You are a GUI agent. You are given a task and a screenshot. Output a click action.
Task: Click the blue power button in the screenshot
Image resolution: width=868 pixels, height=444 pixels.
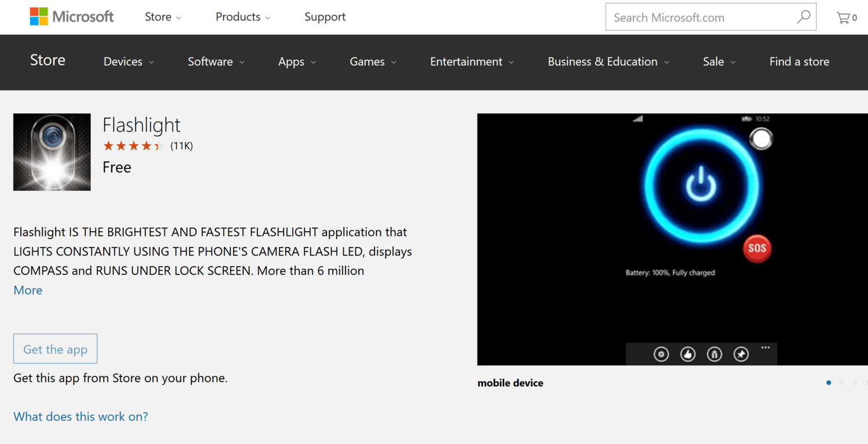(x=701, y=185)
